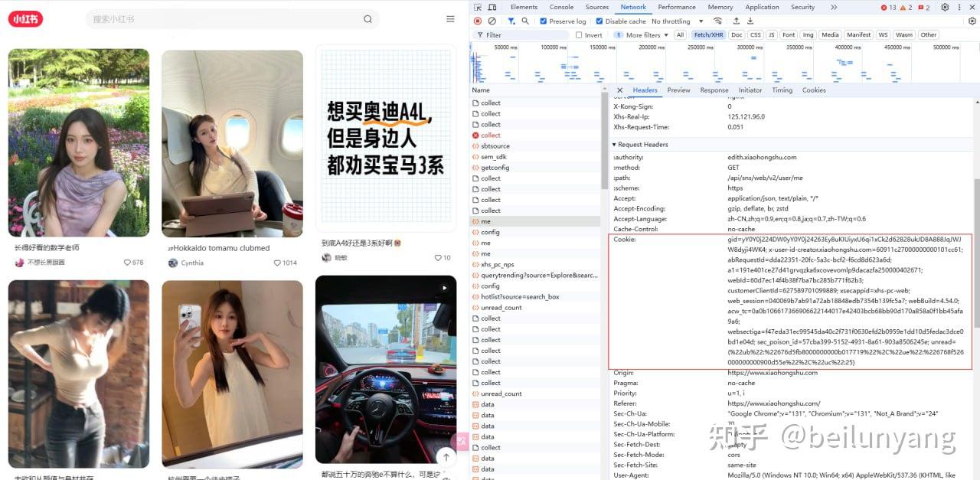Open the Application tab
Screen dimensions: 980x480
762,7
